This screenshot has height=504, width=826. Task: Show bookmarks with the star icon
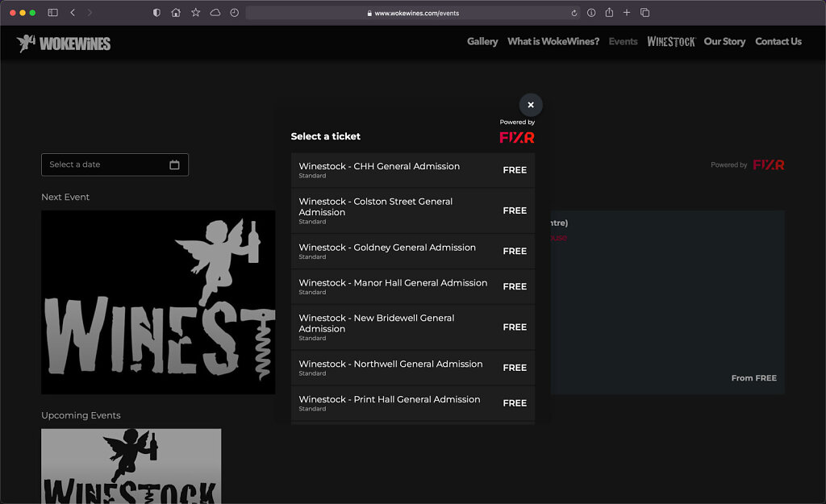tap(195, 13)
